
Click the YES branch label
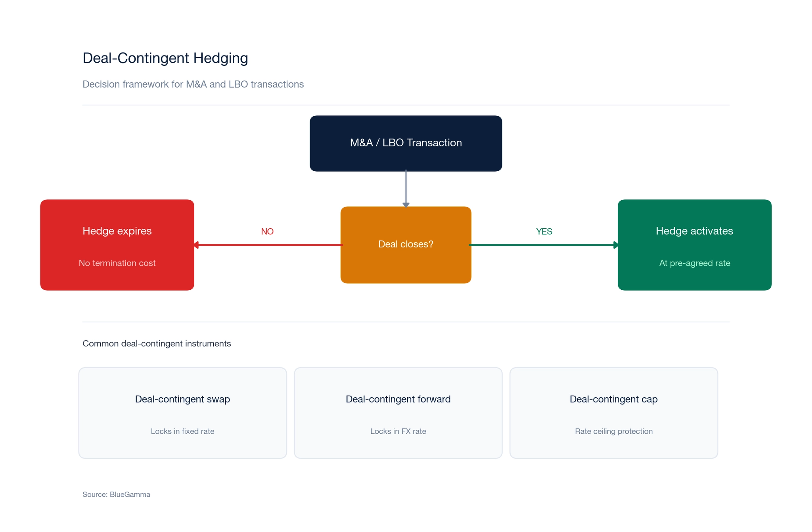544,231
